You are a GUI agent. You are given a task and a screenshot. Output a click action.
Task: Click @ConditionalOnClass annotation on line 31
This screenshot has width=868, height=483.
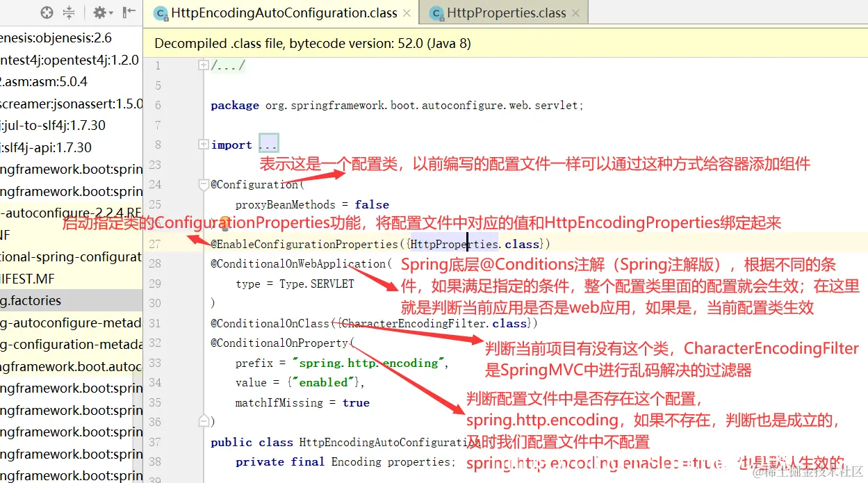270,324
